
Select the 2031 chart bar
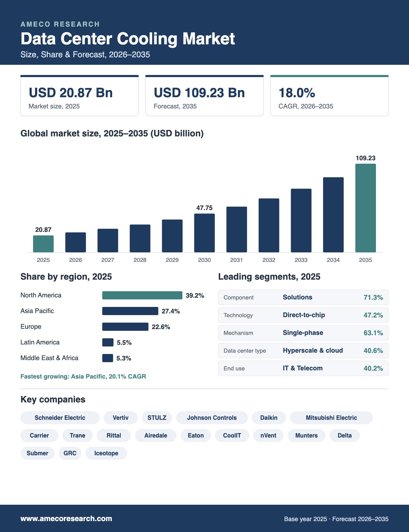[x=237, y=230]
